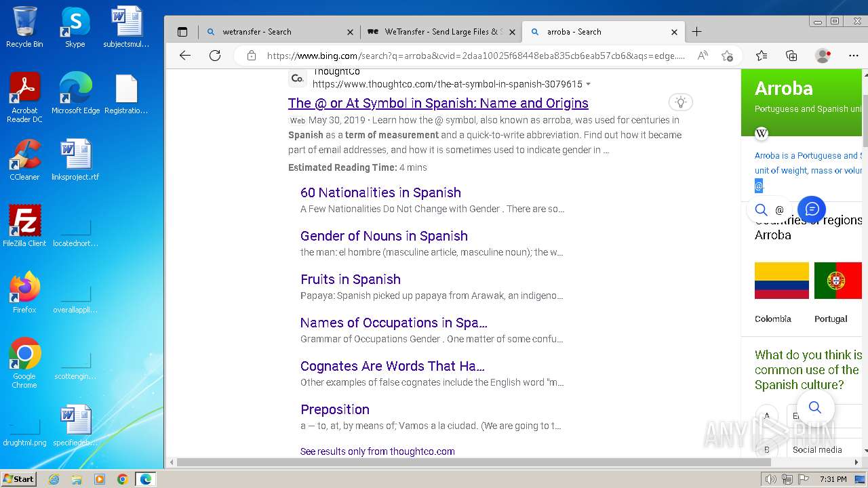This screenshot has height=488, width=868.
Task: Open Collections in Edge toolbar
Action: click(791, 56)
